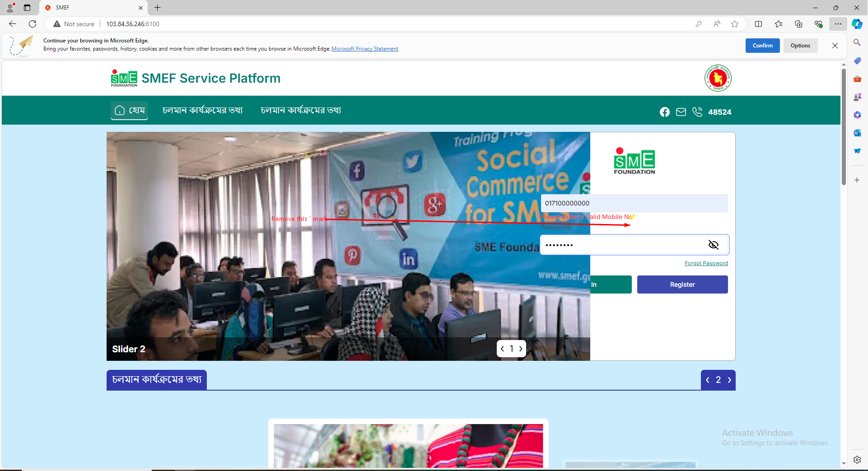Open sidebar Games icon
This screenshot has height=471, width=868.
click(x=857, y=97)
